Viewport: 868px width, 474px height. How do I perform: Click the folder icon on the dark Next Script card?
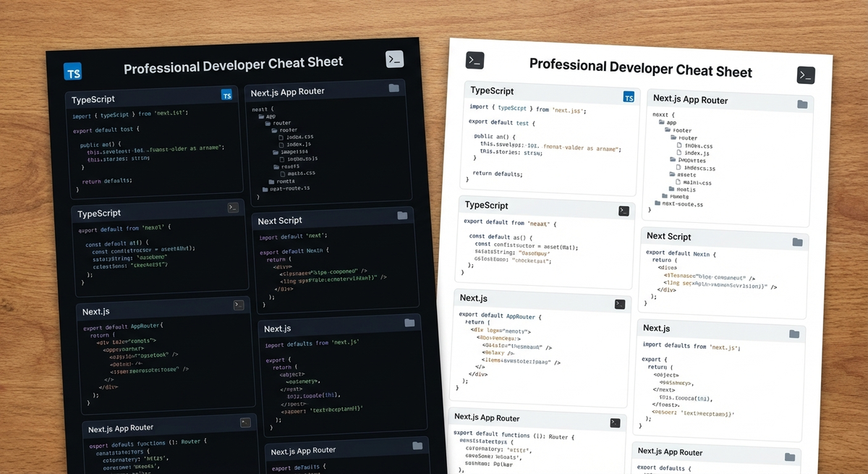(402, 215)
